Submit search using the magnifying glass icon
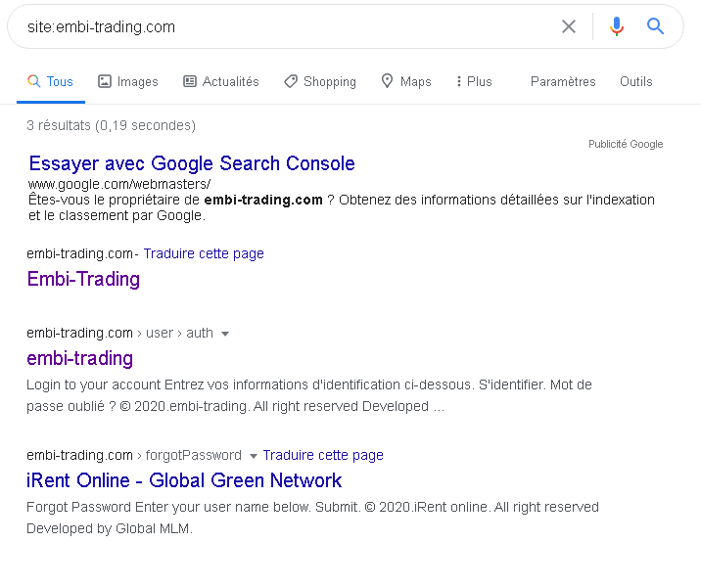This screenshot has height=588, width=701. point(655,26)
